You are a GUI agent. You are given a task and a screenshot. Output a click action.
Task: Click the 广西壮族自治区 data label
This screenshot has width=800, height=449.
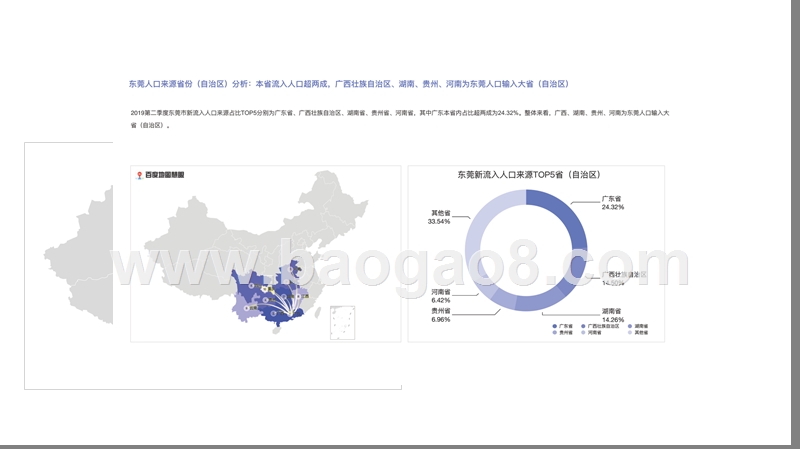[624, 279]
